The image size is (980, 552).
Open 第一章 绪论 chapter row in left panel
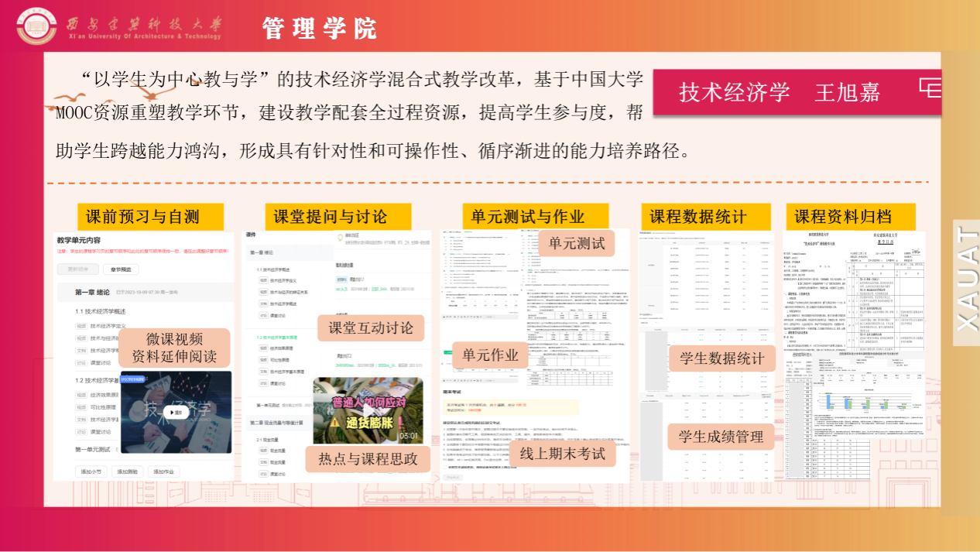coord(144,292)
